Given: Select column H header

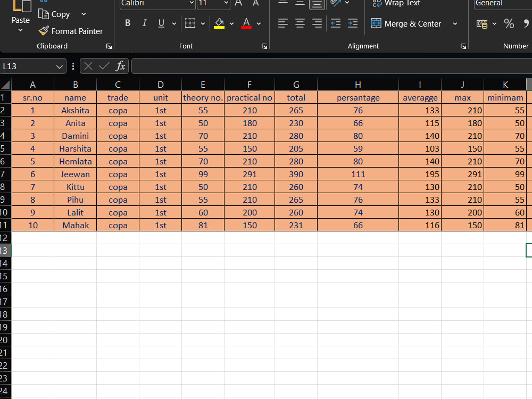Looking at the screenshot, I should click(x=358, y=85).
